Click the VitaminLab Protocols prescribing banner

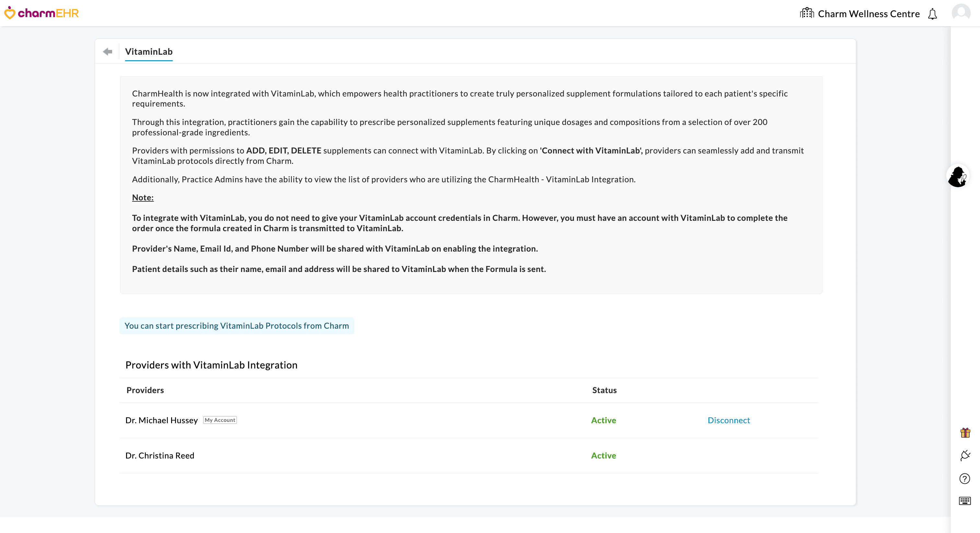click(237, 325)
